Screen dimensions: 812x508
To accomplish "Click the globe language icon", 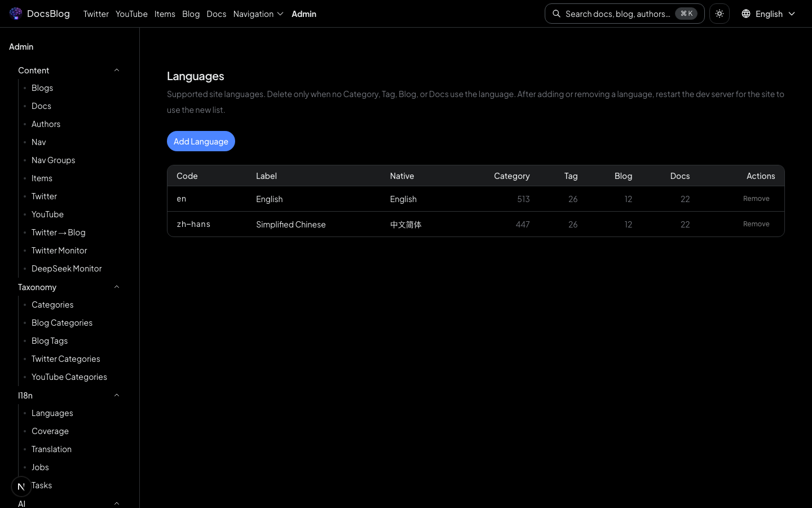I will [746, 14].
